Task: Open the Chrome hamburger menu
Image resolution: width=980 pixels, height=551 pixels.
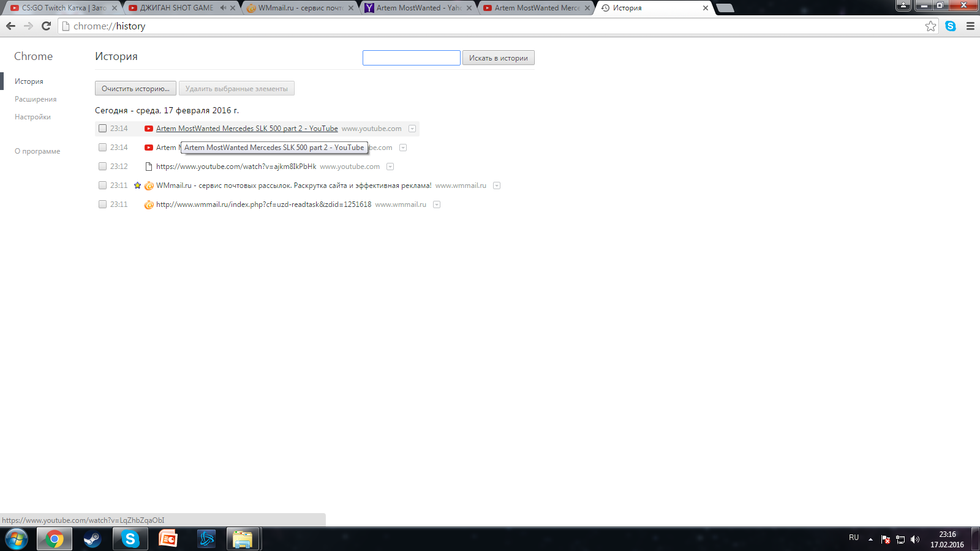Action: (x=970, y=26)
